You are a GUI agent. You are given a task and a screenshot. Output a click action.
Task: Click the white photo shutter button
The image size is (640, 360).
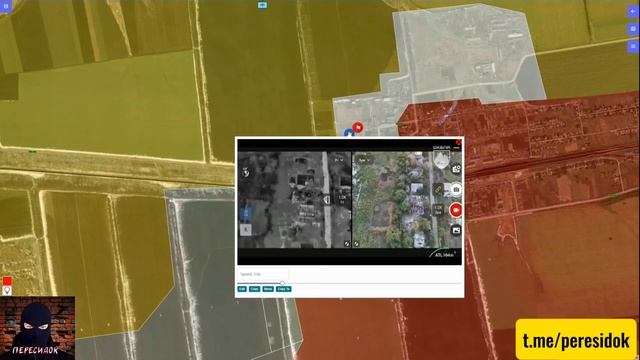pos(456,190)
